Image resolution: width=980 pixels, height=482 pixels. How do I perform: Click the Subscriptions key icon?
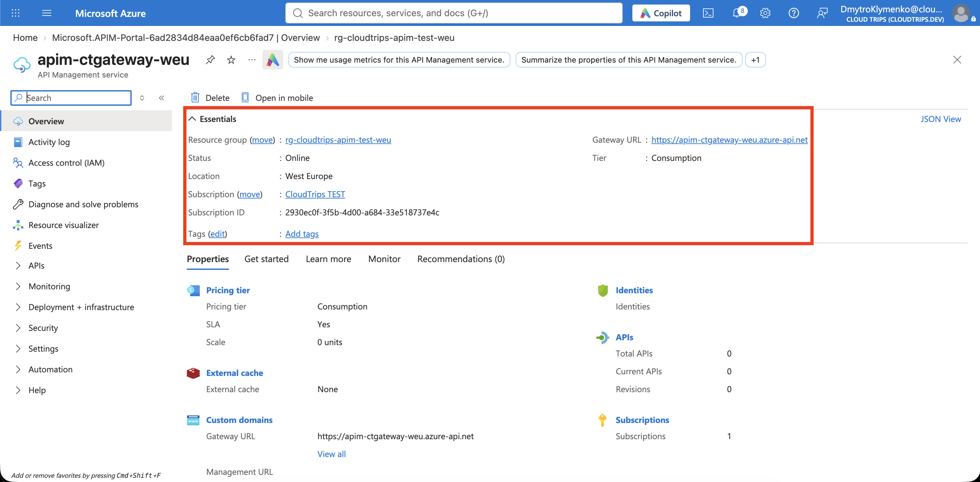click(603, 420)
